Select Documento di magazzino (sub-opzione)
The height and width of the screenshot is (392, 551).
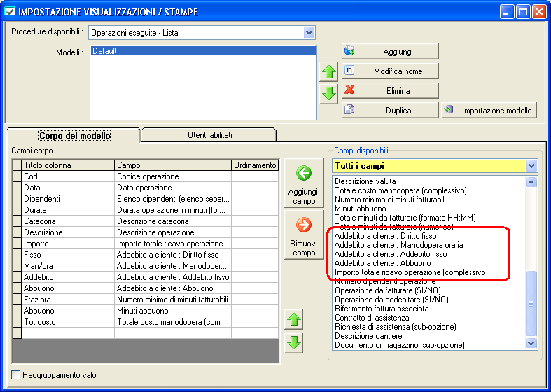click(399, 345)
